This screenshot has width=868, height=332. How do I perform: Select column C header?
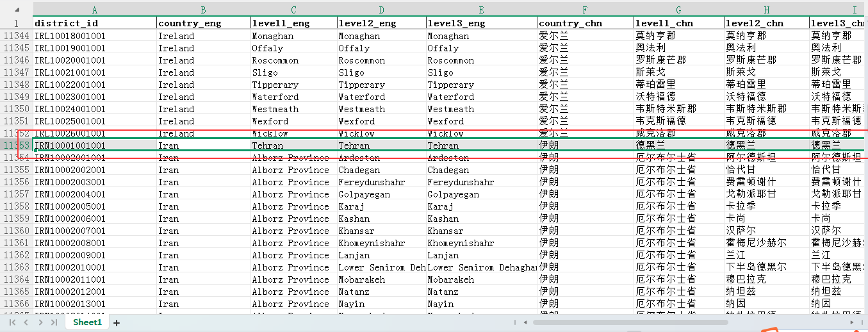tap(293, 10)
